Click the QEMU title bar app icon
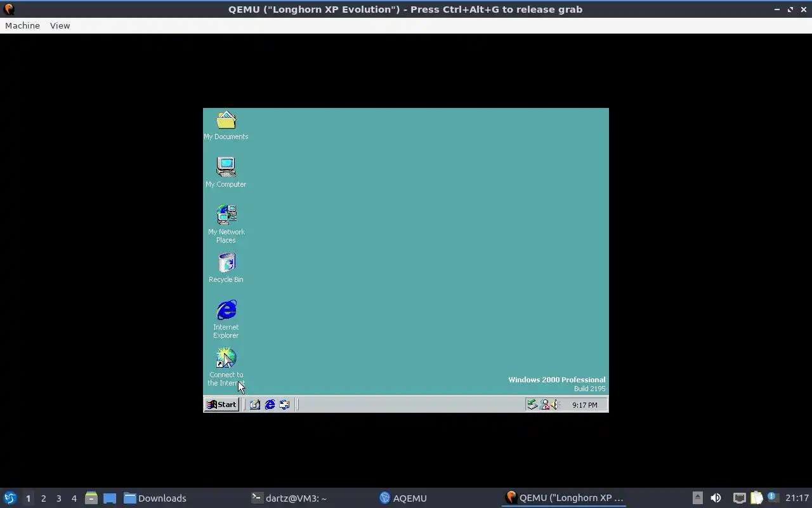This screenshot has height=508, width=812. point(9,10)
